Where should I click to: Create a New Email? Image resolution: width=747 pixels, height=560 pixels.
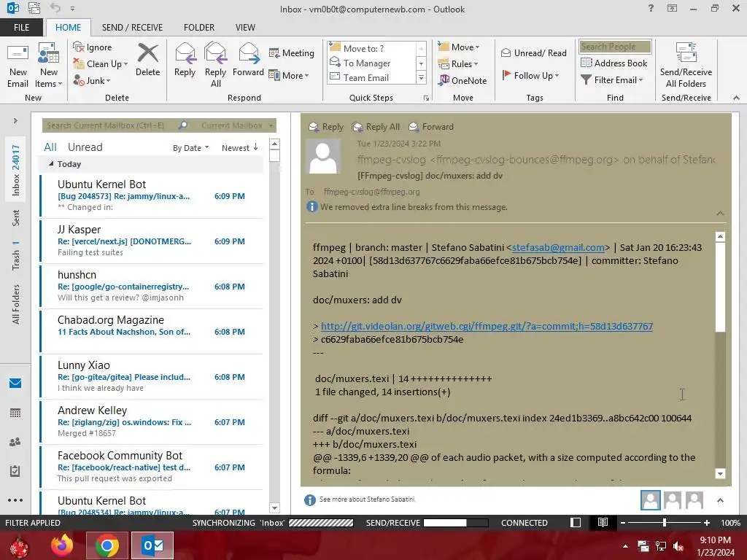(18, 65)
